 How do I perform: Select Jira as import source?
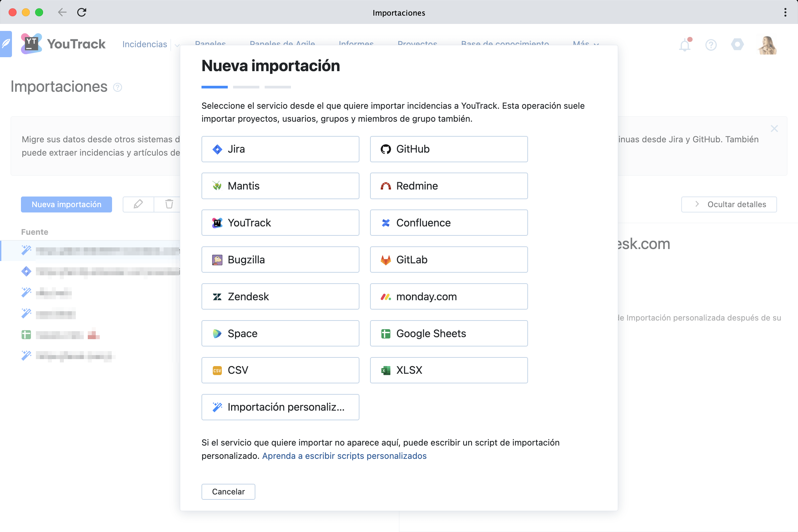pyautogui.click(x=280, y=149)
